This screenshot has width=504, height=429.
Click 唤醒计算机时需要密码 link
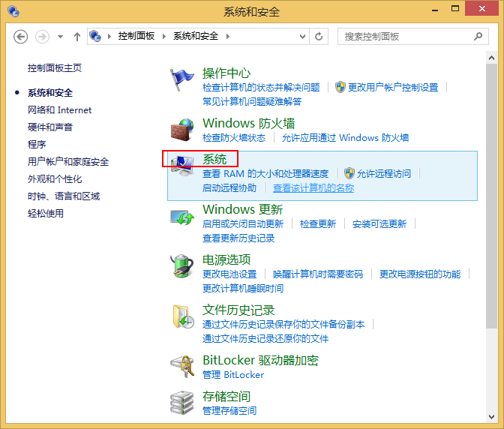[318, 274]
